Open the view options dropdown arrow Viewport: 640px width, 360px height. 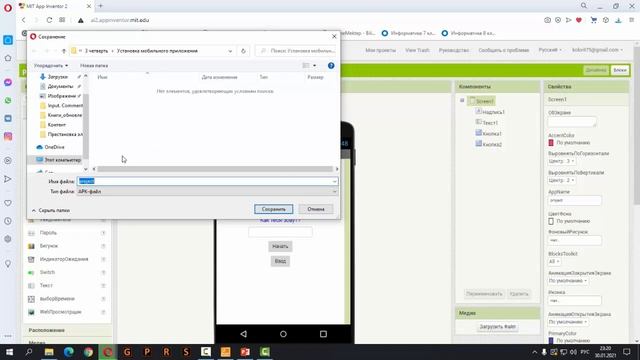tap(314, 65)
